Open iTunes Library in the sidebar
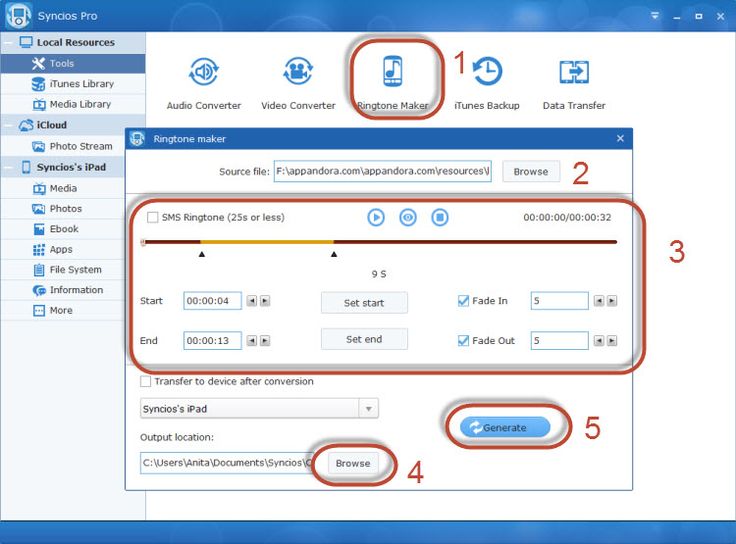 (73, 84)
